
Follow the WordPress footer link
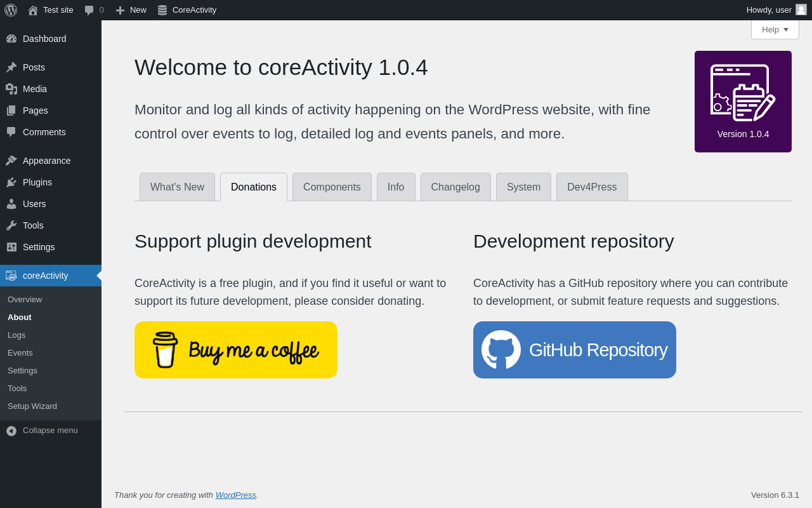pyautogui.click(x=235, y=495)
